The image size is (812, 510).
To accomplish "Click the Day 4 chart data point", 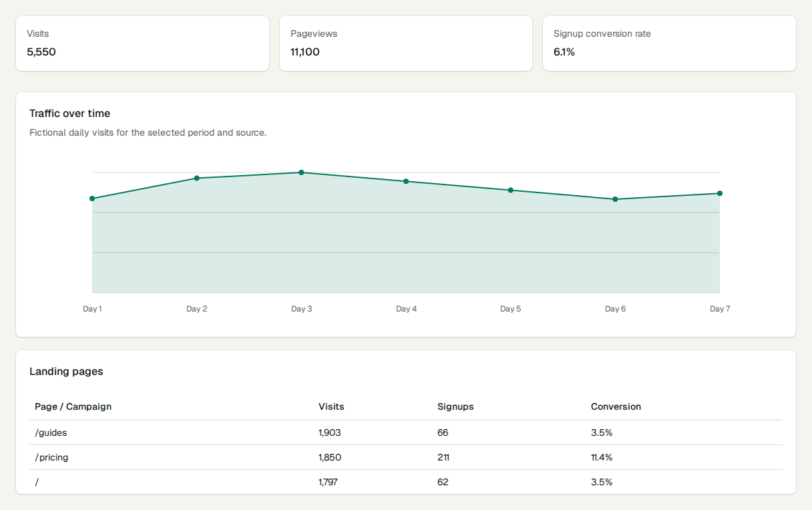I will (x=406, y=181).
